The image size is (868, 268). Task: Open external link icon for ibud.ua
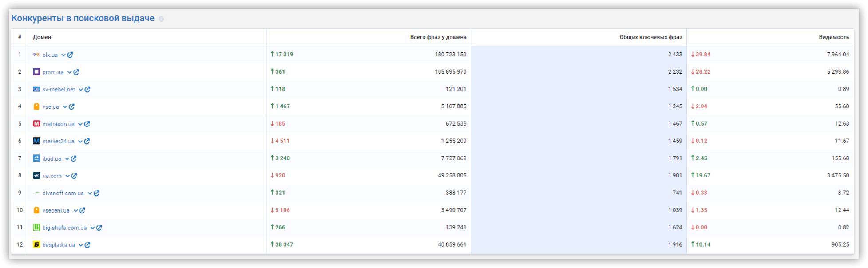click(x=74, y=159)
